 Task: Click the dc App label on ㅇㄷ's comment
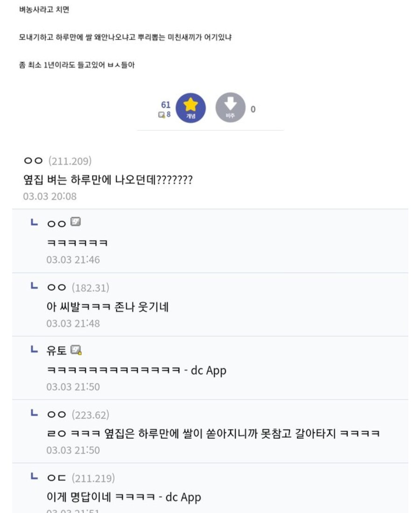[x=184, y=497]
